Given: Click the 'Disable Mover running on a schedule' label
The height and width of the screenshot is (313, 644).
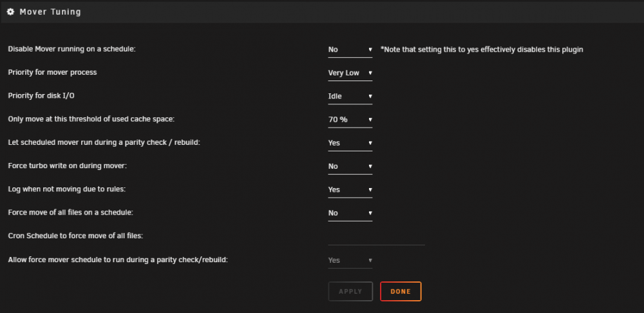Looking at the screenshot, I should (71, 49).
